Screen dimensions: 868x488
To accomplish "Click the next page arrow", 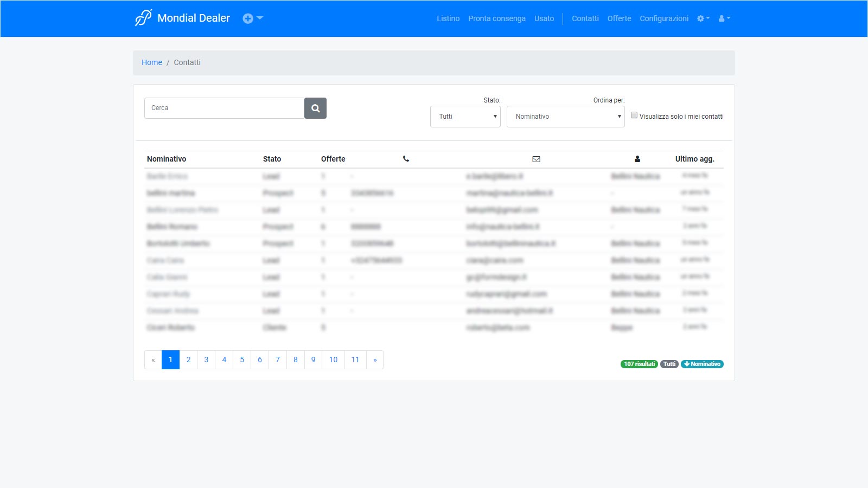I will tap(375, 359).
